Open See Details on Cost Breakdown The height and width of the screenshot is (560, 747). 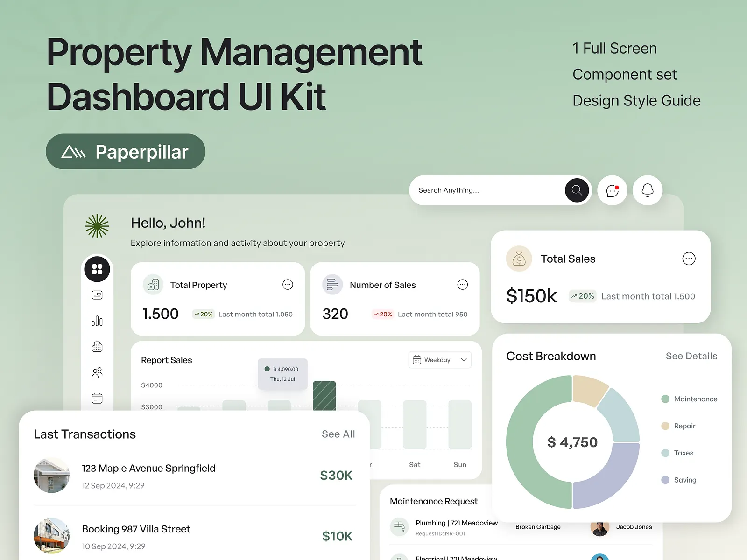(691, 356)
